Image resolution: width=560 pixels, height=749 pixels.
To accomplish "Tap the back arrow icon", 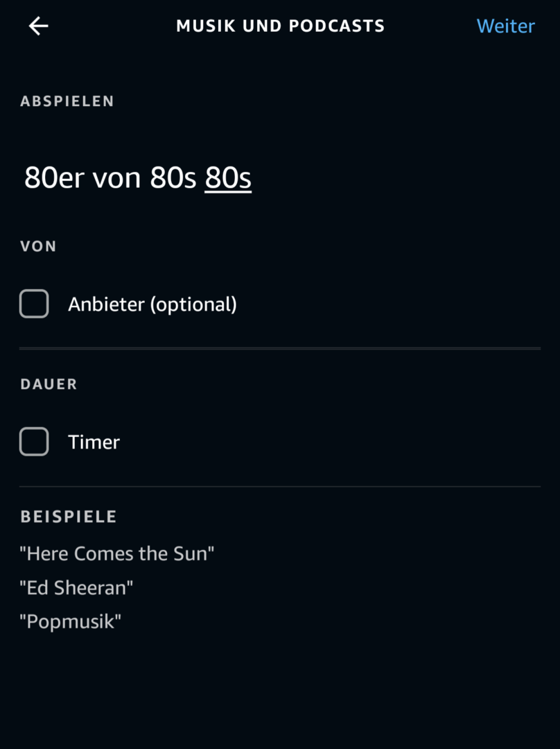I will click(38, 26).
